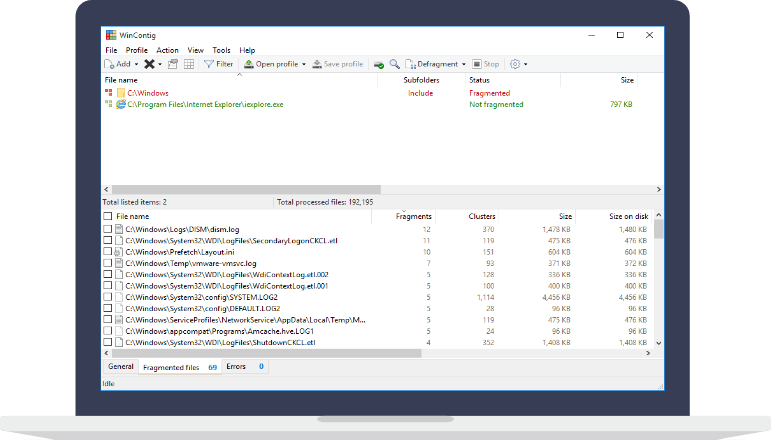The image size is (771, 440).
Task: Sort by the Fragments column header
Action: tap(413, 216)
